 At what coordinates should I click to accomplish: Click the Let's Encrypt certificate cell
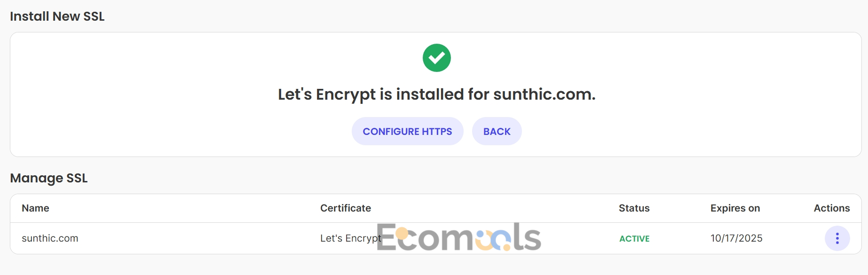[x=350, y=238]
